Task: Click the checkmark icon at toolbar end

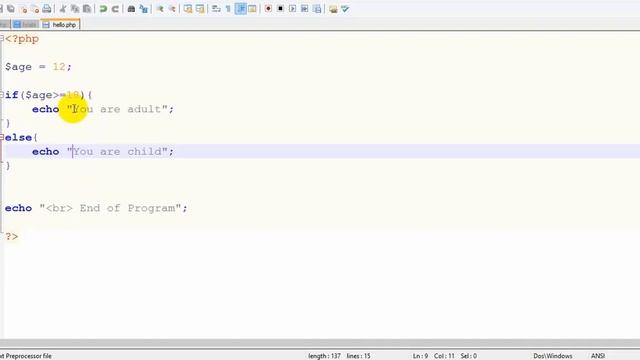Action: point(345,9)
